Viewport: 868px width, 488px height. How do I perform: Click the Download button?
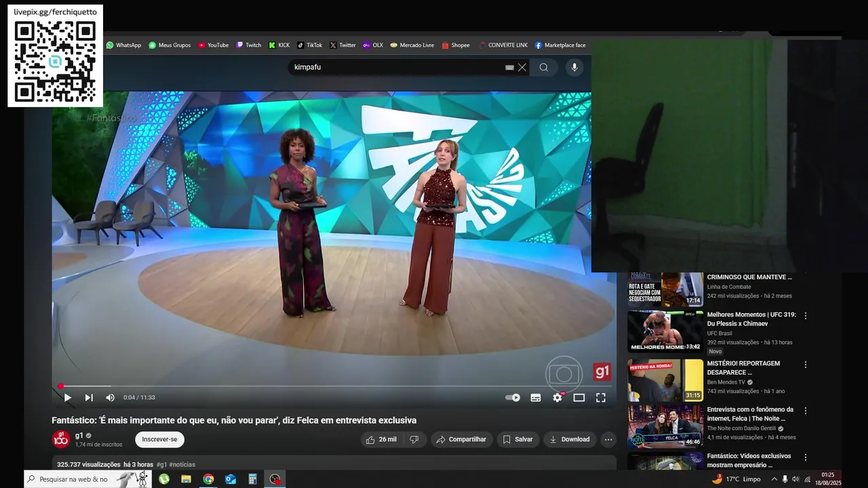pyautogui.click(x=570, y=439)
